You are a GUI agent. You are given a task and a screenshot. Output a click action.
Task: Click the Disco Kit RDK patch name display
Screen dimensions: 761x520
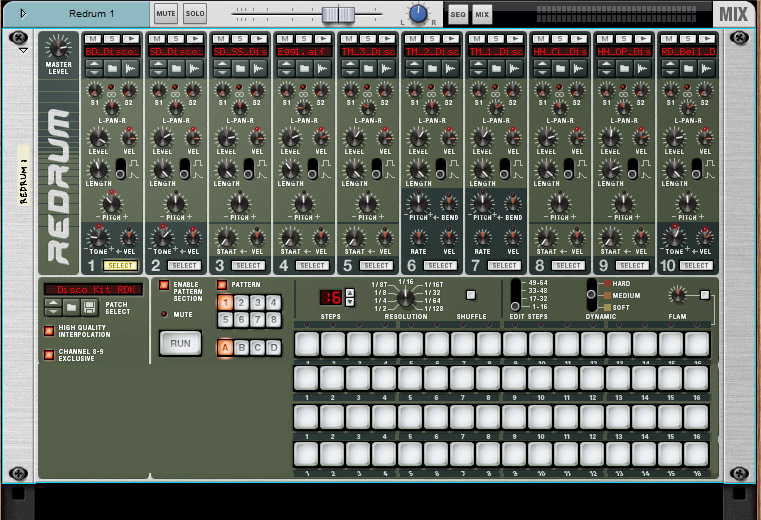[x=94, y=289]
